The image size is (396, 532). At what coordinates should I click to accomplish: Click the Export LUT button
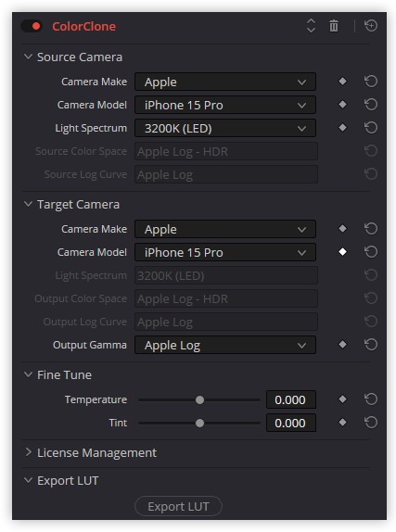[178, 506]
